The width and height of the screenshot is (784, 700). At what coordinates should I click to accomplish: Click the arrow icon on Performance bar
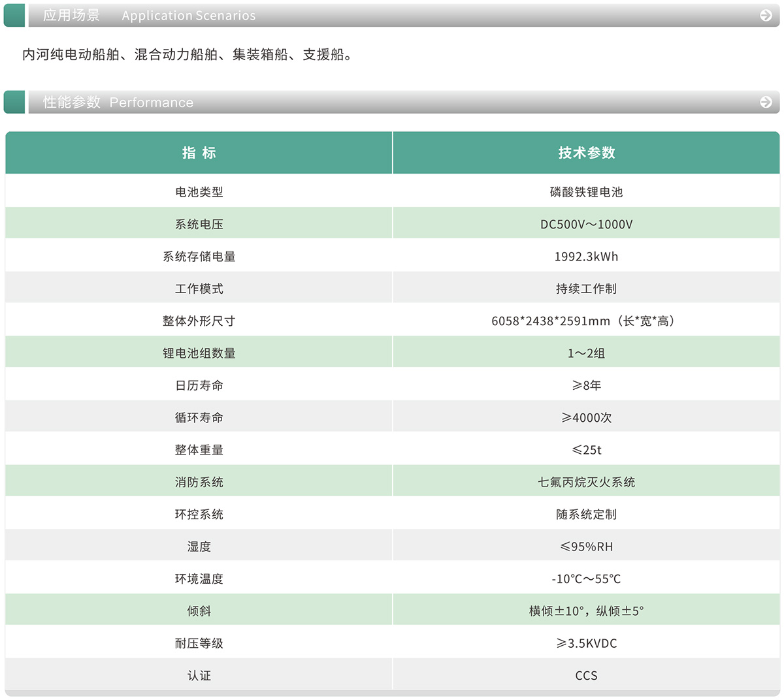(766, 102)
